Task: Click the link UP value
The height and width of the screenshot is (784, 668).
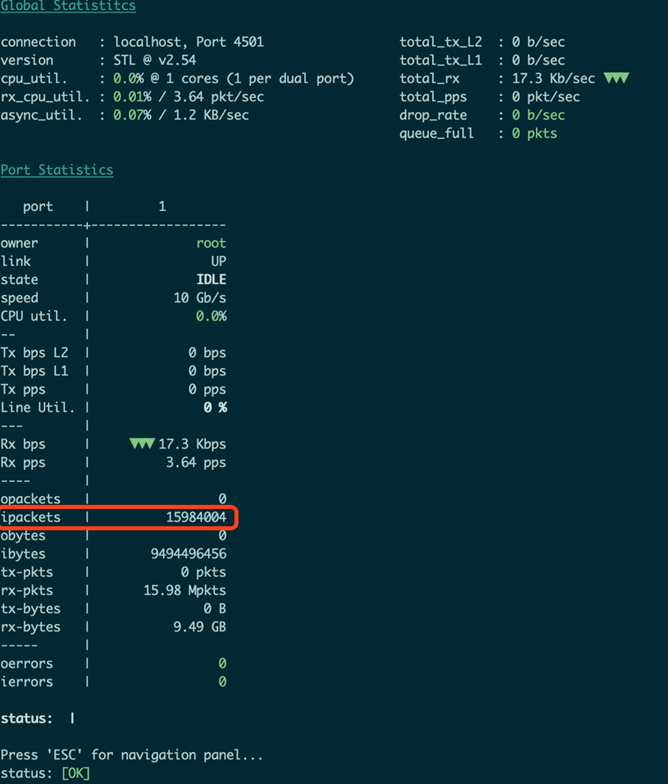Action: pos(218,262)
